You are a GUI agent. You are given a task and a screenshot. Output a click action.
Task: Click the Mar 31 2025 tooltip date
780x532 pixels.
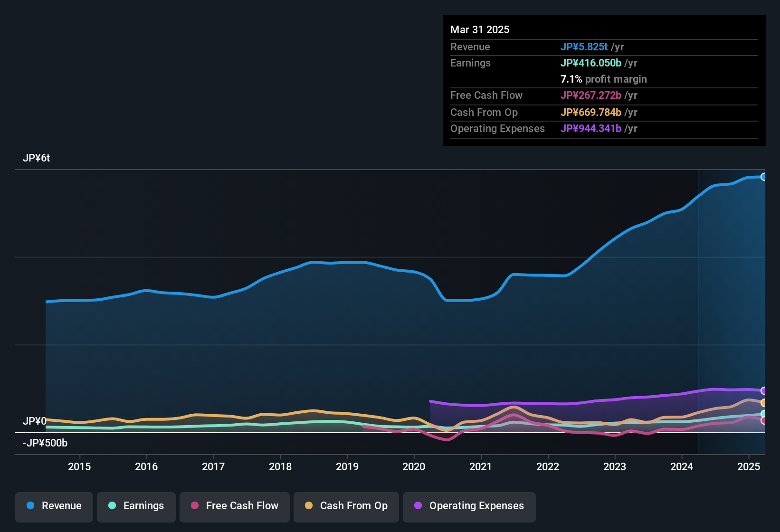coord(480,29)
